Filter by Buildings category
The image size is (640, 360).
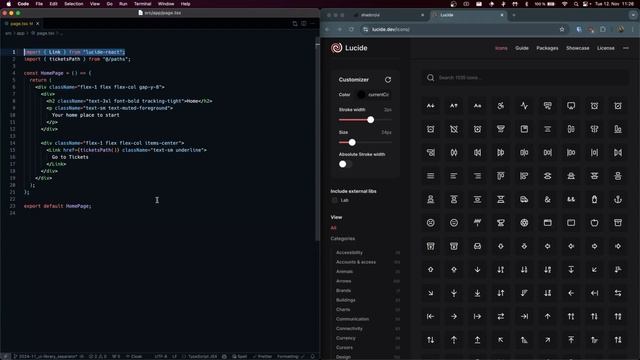pyautogui.click(x=346, y=300)
